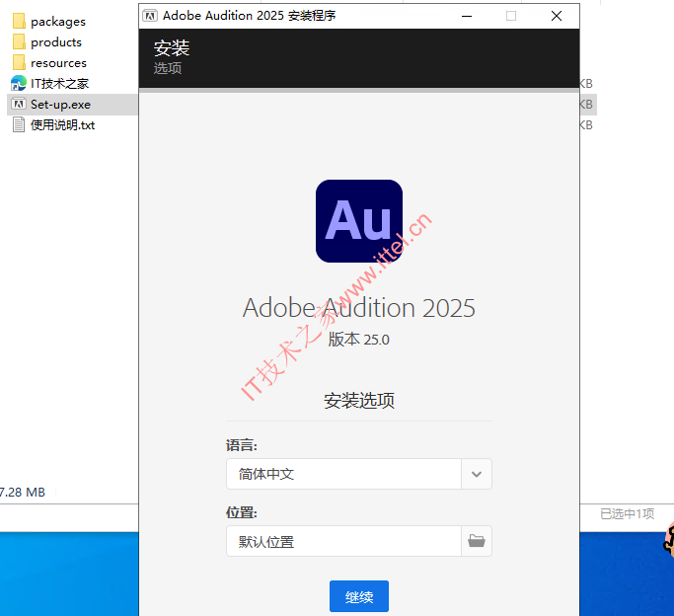Select the resources folder in Explorer
This screenshot has width=674, height=616.
(58, 63)
